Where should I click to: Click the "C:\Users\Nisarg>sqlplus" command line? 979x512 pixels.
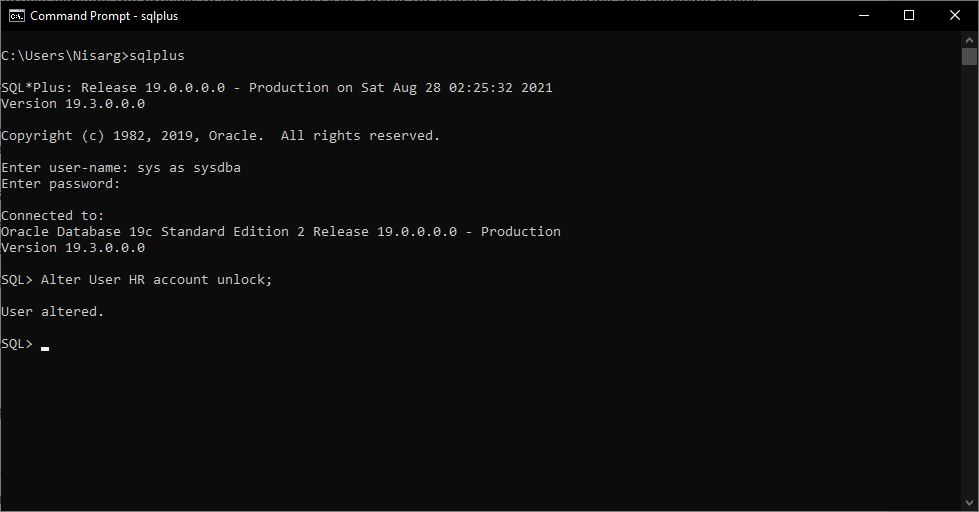pos(92,56)
